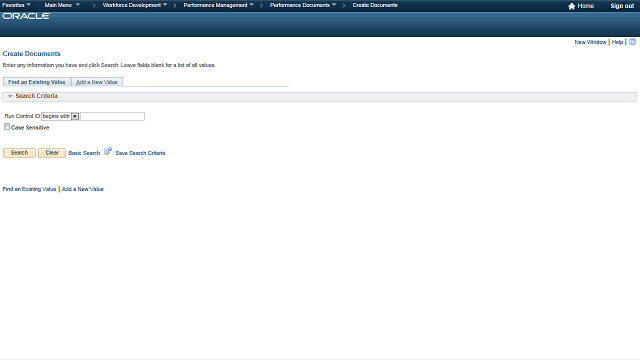Image resolution: width=640 pixels, height=360 pixels.
Task: Click the Home link text
Action: coord(585,6)
